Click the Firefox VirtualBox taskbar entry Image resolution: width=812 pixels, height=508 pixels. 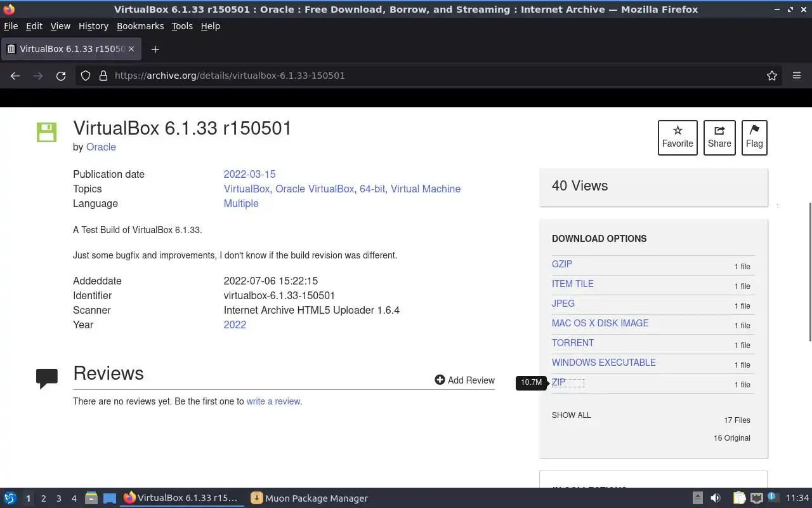click(x=182, y=498)
